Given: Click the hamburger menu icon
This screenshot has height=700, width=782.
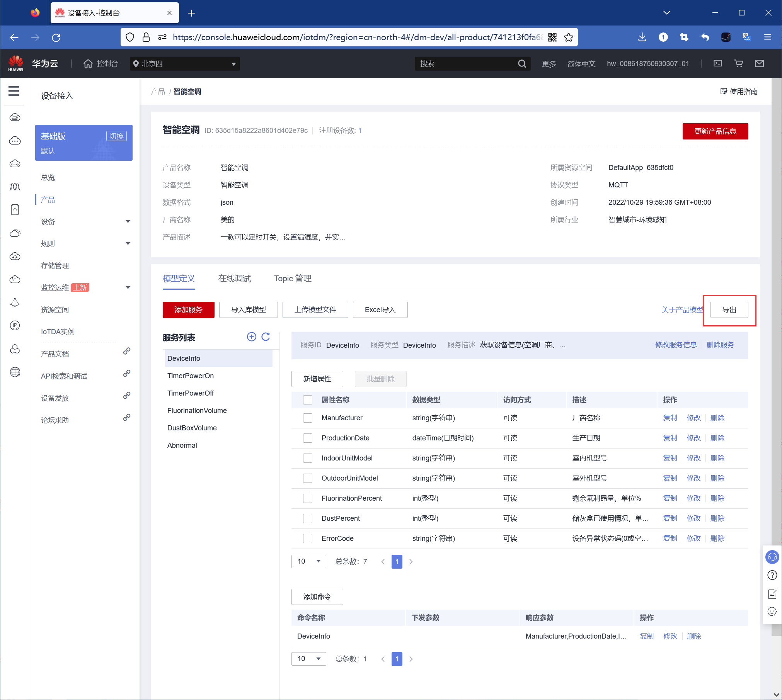Looking at the screenshot, I should pos(14,91).
